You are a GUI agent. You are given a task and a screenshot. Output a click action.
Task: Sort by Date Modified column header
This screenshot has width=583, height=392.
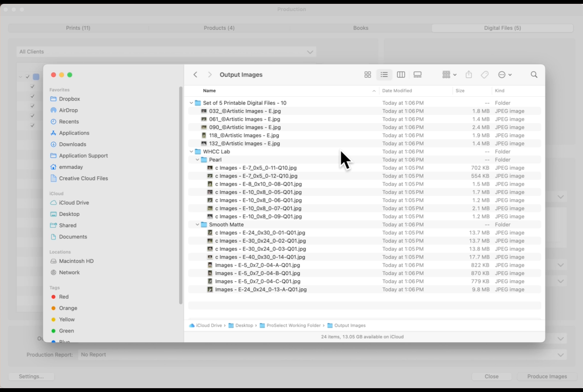click(x=397, y=91)
